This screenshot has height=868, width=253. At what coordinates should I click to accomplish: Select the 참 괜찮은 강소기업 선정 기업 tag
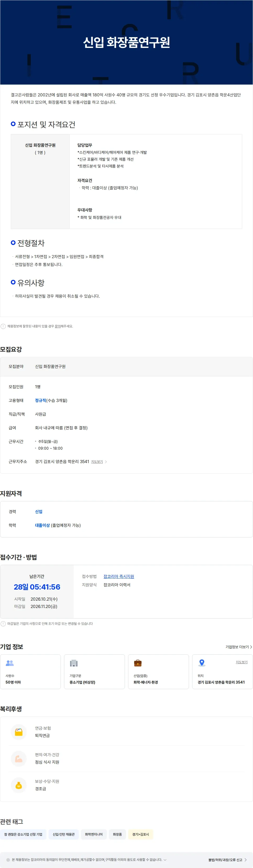(x=23, y=834)
